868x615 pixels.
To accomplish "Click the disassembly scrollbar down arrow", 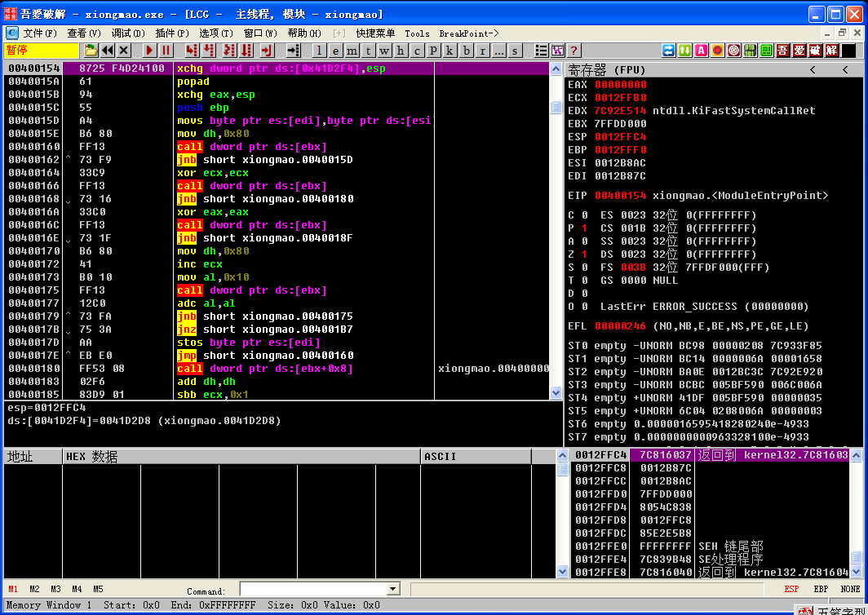I will (556, 392).
